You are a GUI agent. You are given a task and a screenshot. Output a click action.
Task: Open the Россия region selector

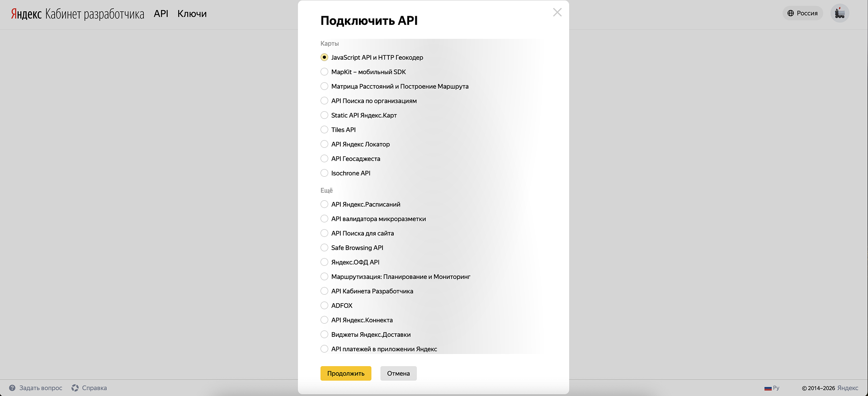tap(802, 13)
